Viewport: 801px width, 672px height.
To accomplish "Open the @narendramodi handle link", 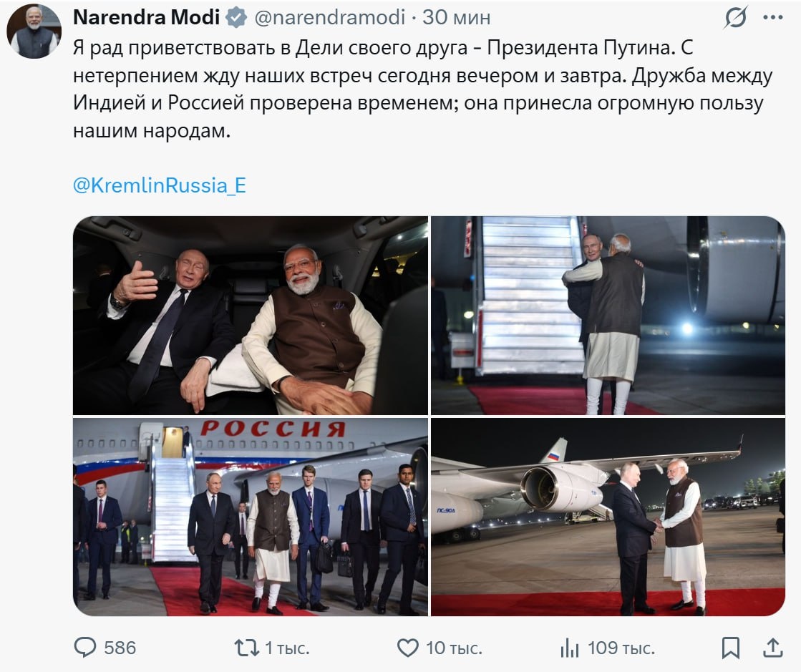I will (329, 17).
